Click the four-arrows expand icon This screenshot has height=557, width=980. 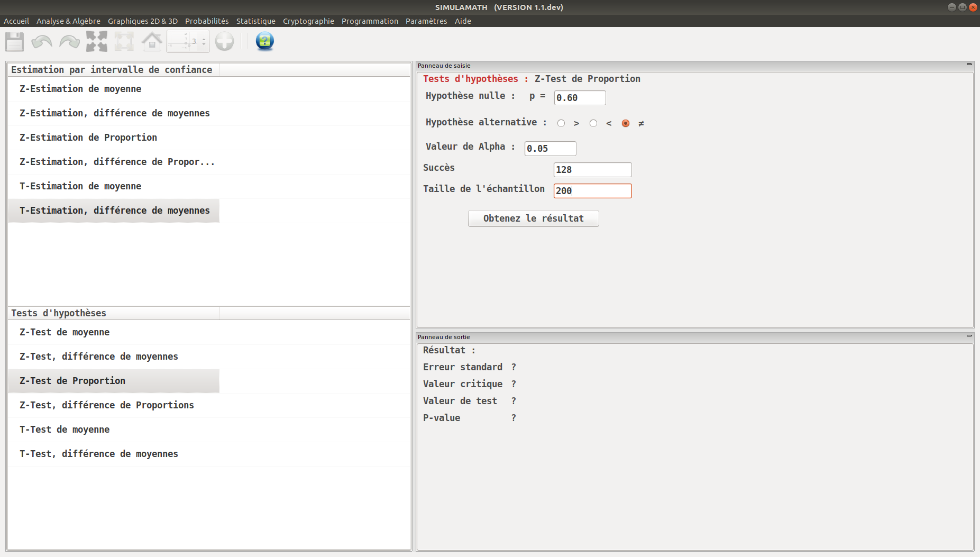[97, 41]
